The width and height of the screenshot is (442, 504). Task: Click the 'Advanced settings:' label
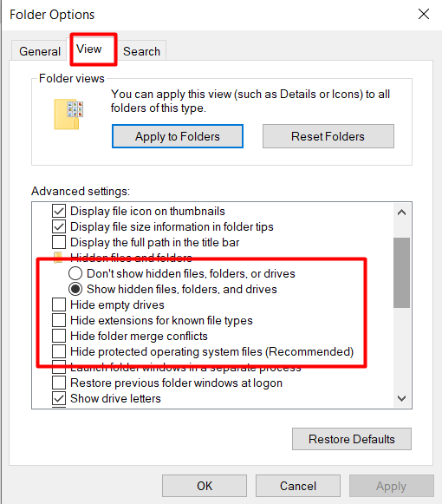81,191
